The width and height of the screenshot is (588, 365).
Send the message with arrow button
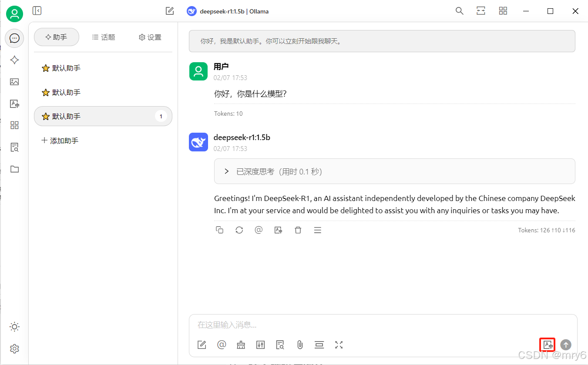pyautogui.click(x=566, y=345)
